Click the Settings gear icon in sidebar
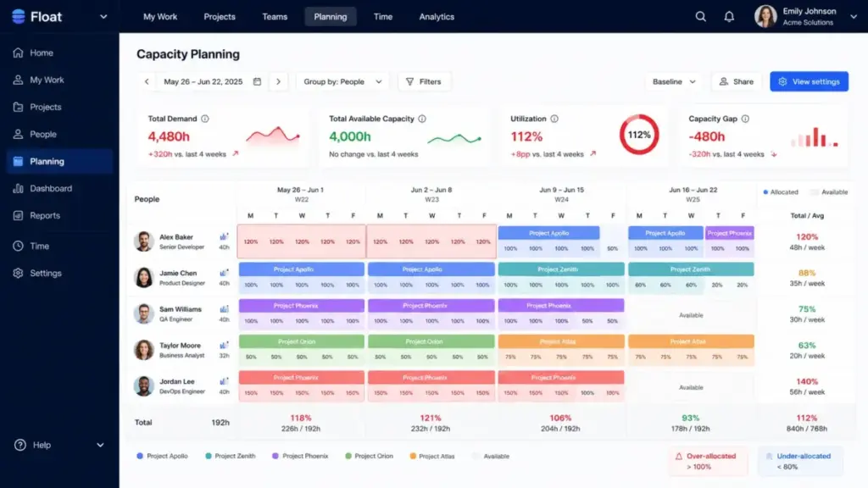The width and height of the screenshot is (868, 488). [19, 273]
